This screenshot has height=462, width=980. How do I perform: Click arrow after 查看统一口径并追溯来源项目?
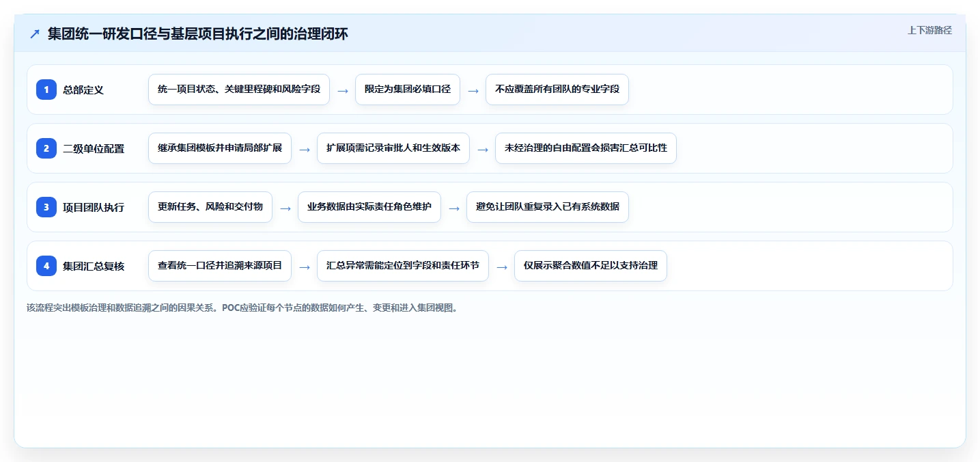coord(305,267)
